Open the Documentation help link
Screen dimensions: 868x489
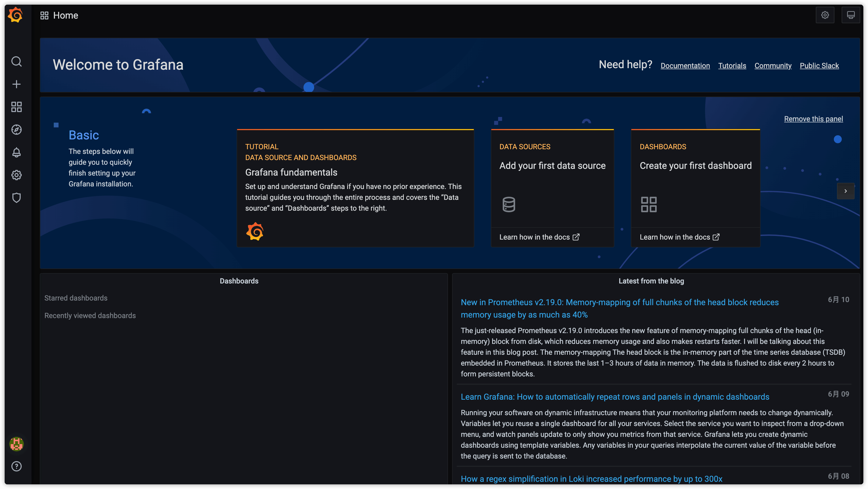tap(685, 66)
